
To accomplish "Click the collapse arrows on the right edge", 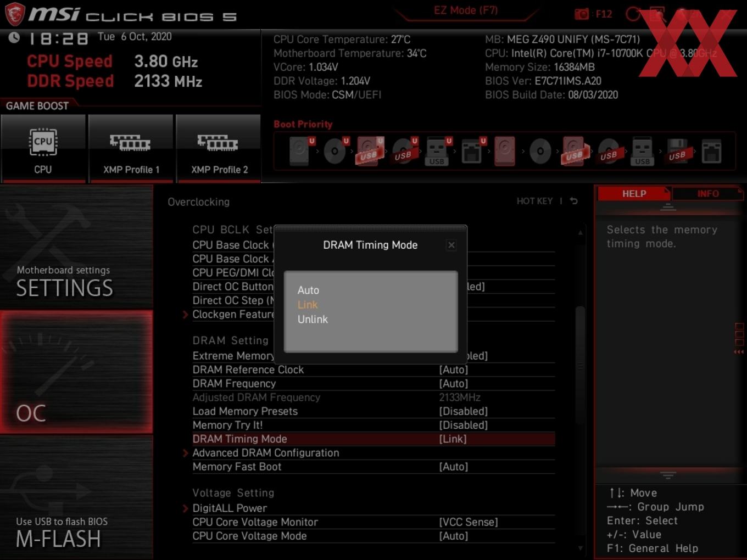I will tap(739, 352).
